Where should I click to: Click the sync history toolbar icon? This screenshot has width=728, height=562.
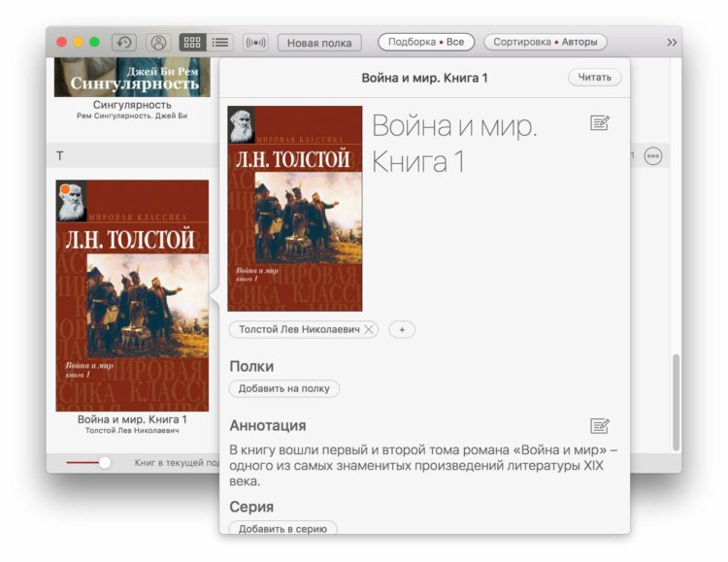click(x=124, y=43)
